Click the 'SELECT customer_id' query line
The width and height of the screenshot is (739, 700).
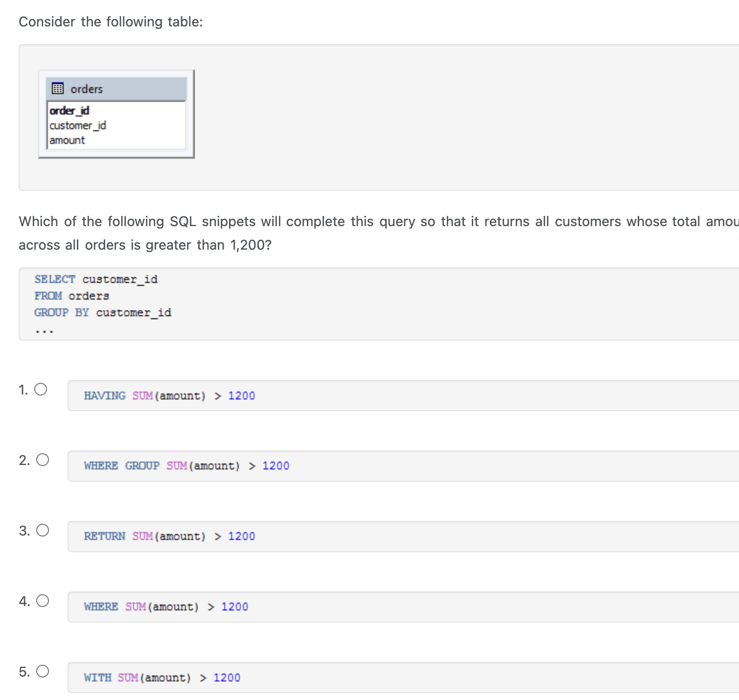(x=96, y=279)
